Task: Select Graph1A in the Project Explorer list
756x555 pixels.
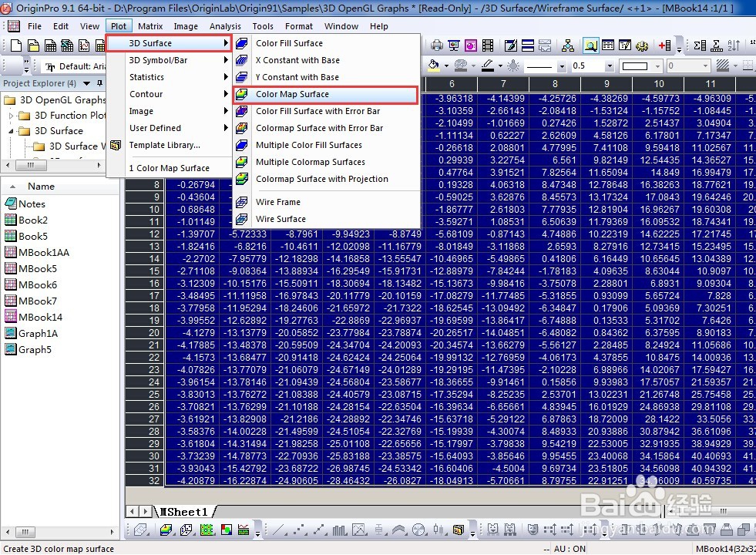Action: click(32, 333)
